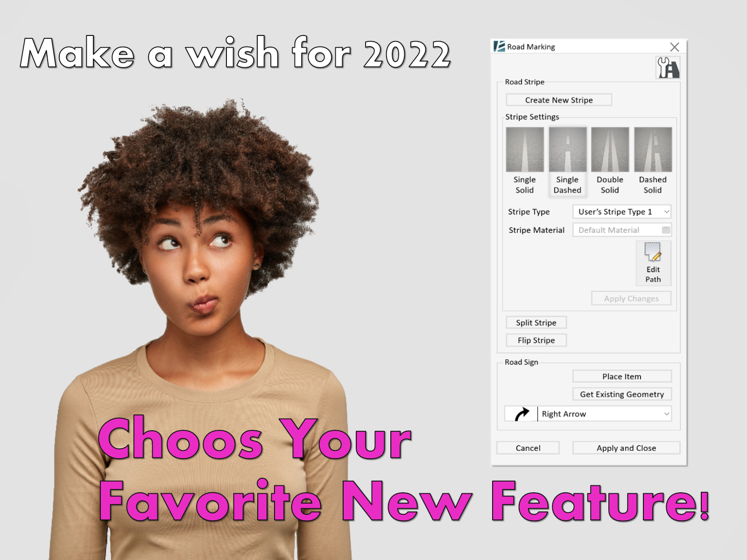
Task: Click Create New Stripe button
Action: (559, 100)
